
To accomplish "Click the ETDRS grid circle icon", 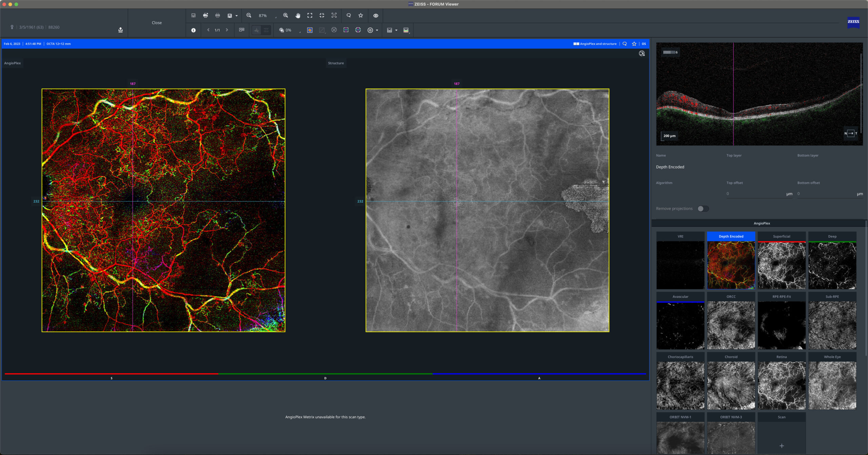I will [334, 30].
